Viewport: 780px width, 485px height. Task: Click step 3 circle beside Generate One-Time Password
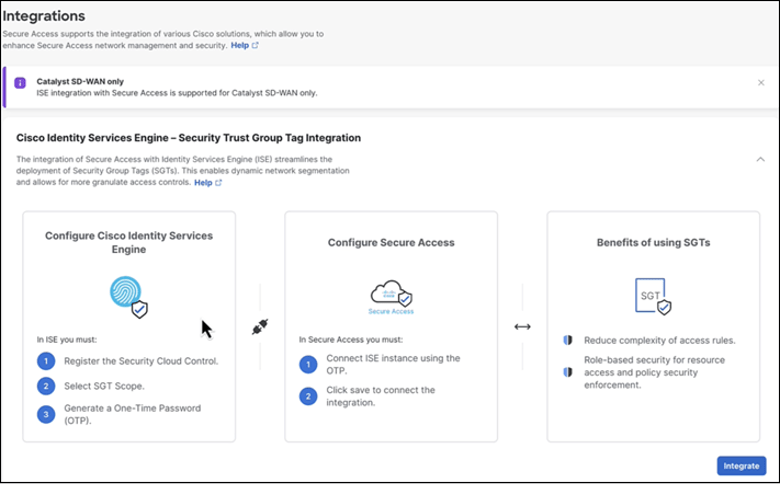tap(46, 414)
